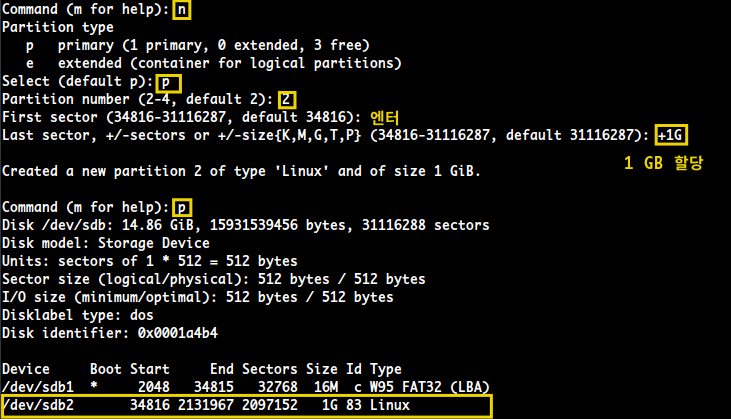
Task: Click the boot asterisk for sdb1
Action: (x=94, y=385)
